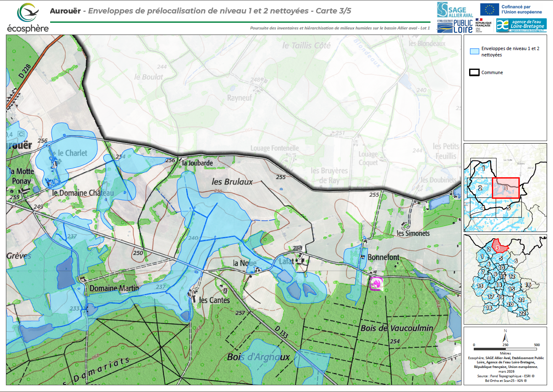This screenshot has width=553, height=392.
Task: Click the "Bois de Vaucoulmin" map label
Action: tap(397, 328)
